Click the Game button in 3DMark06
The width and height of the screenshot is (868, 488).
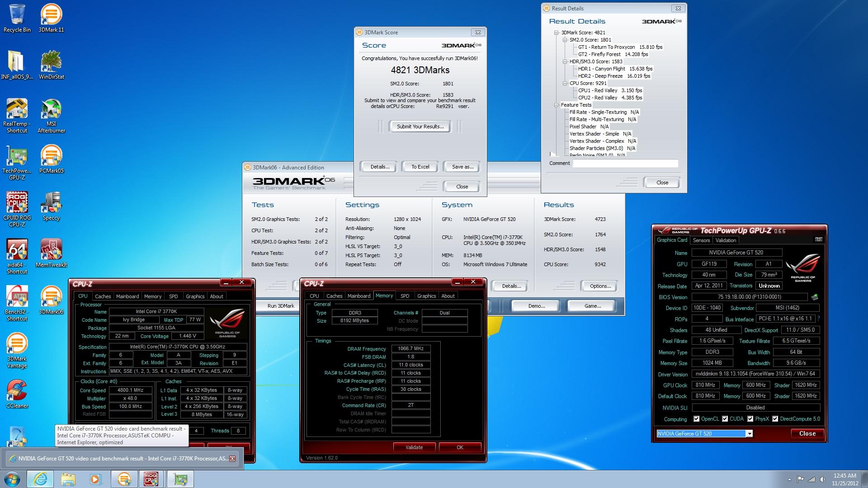(593, 306)
